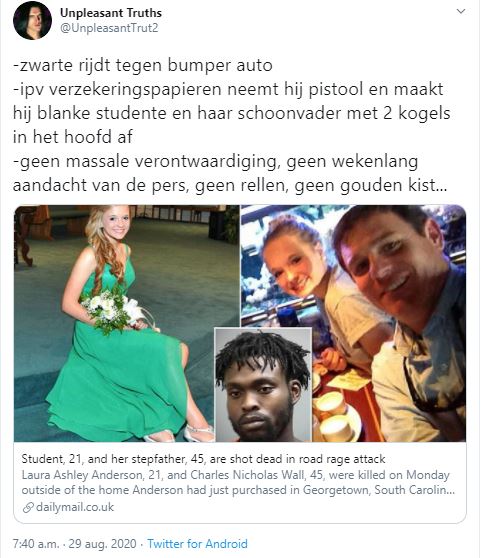Open the dailymail.co.uk domain link

click(75, 507)
